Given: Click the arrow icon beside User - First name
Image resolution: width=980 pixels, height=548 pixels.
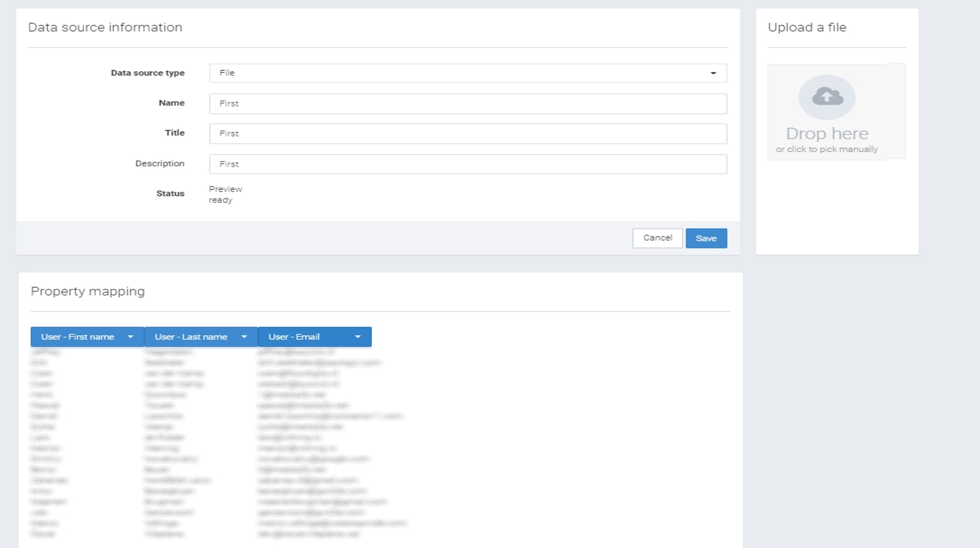Looking at the screenshot, I should coord(130,337).
